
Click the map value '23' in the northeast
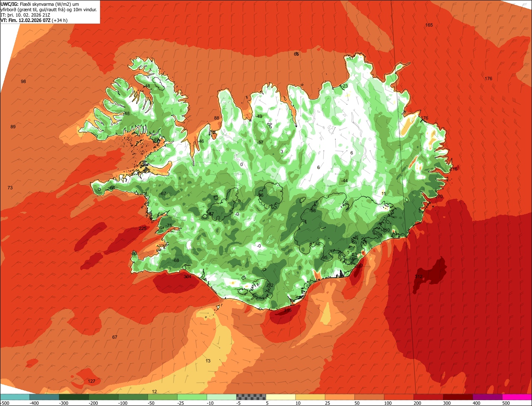coord(345,86)
